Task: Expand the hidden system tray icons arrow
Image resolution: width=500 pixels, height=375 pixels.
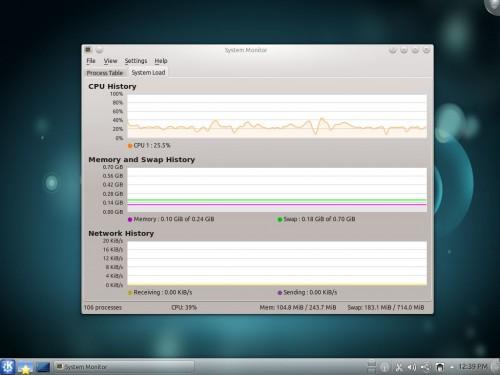Action: [452, 367]
